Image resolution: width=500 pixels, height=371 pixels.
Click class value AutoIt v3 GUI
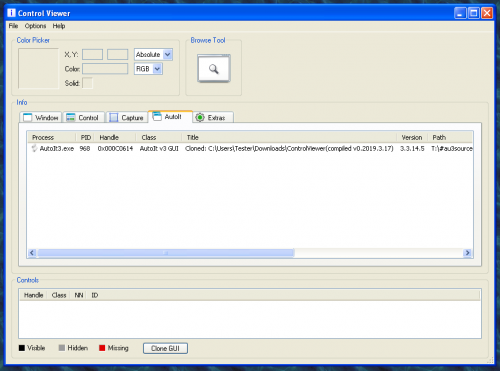point(159,148)
